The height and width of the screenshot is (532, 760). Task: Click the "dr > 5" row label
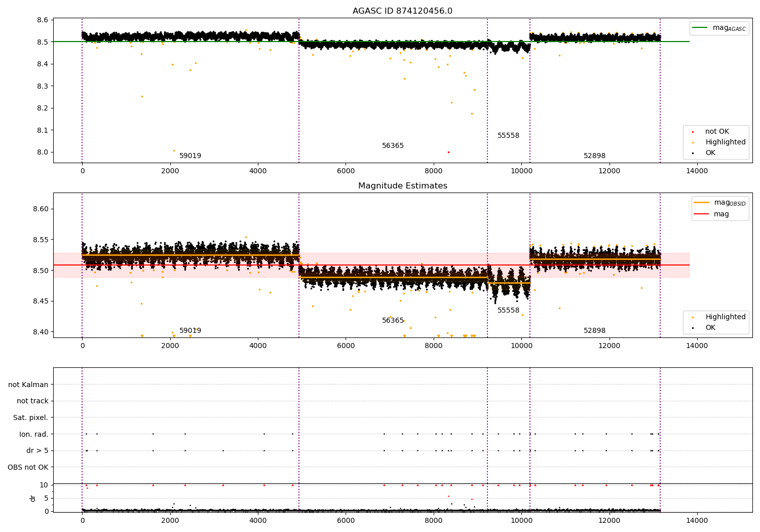37,451
